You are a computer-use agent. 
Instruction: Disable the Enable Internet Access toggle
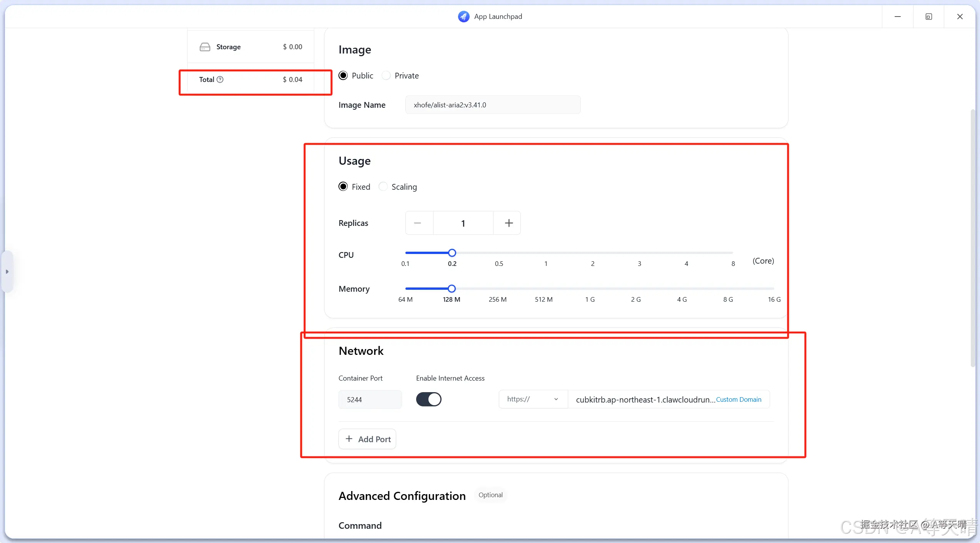click(428, 399)
